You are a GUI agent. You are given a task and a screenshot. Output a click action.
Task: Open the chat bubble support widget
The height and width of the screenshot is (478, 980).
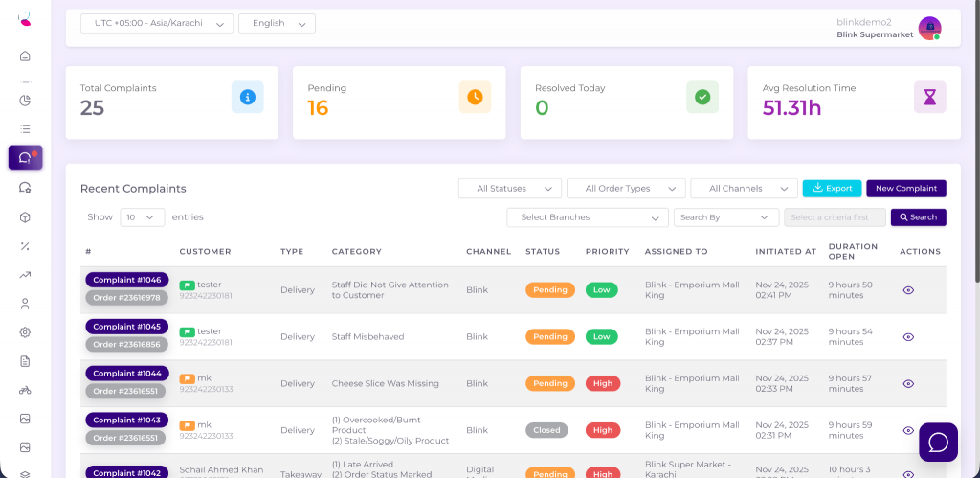(938, 442)
